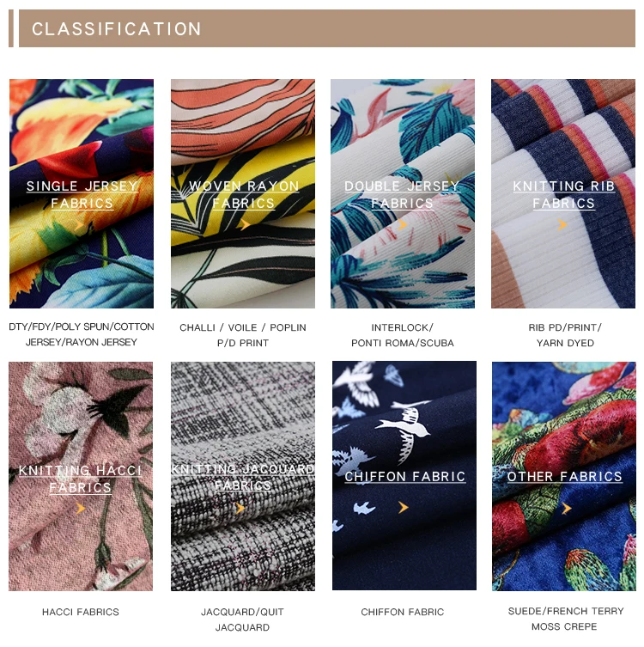644x647 pixels.
Task: Open the Chiffon Fabric title link
Action: tap(405, 477)
